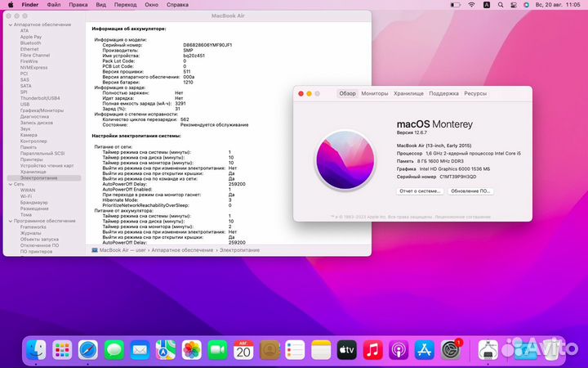This screenshot has width=588, height=368.
Task: Collapse the Аппаратное обеспечение section
Action: (11, 25)
